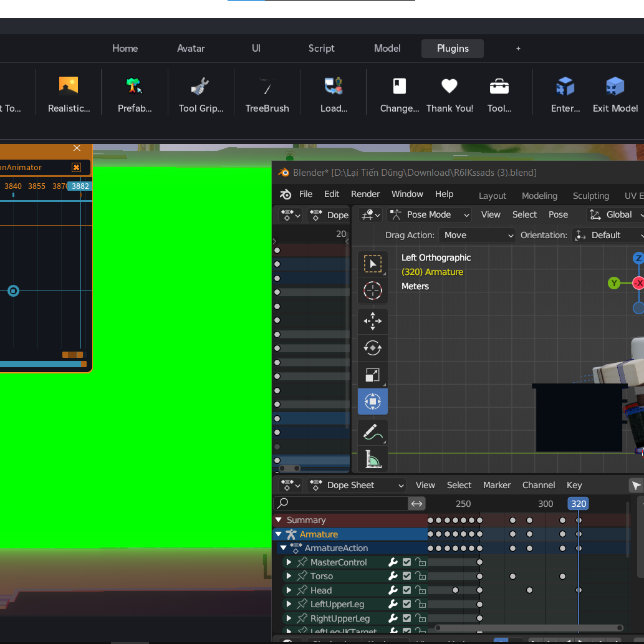
Task: Activate the Scale tool icon
Action: click(373, 375)
